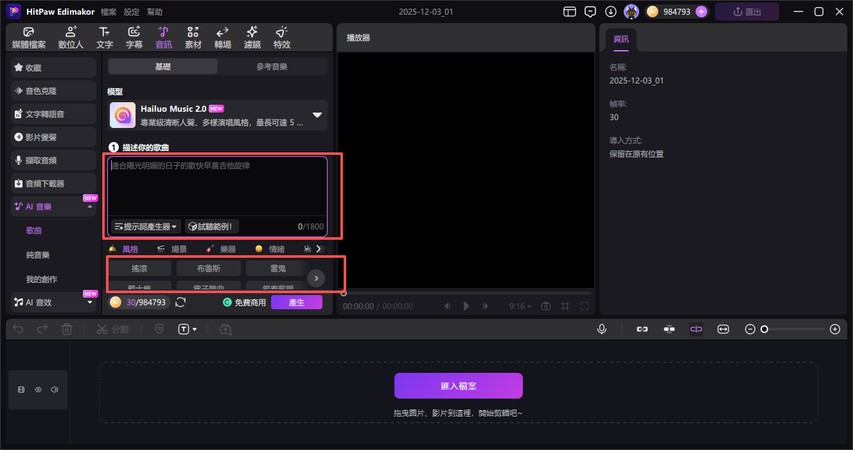Viewport: 853px width, 450px height.
Task: Click the redo arrow in timeline toolbar
Action: tap(42, 329)
